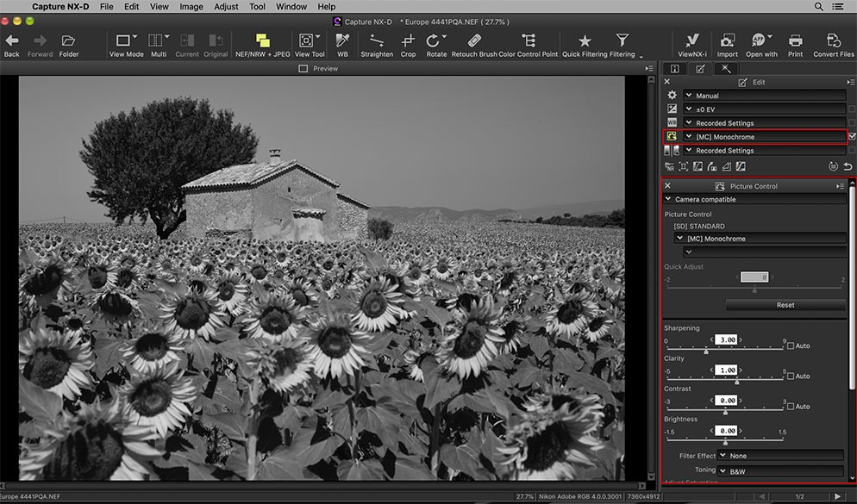Toggle the Preview checkbox above image
Image resolution: width=857 pixels, height=504 pixels.
[x=303, y=69]
